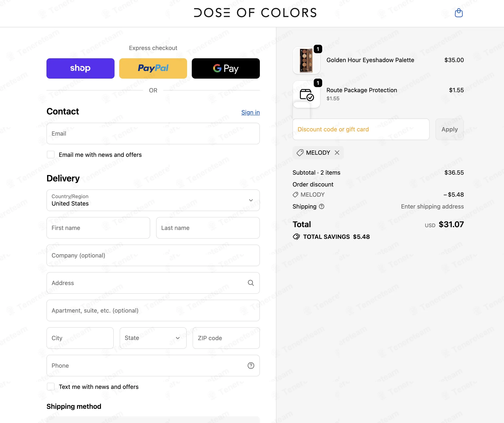This screenshot has width=504, height=423.
Task: Click the −$5.48 discount amount
Action: (x=454, y=195)
